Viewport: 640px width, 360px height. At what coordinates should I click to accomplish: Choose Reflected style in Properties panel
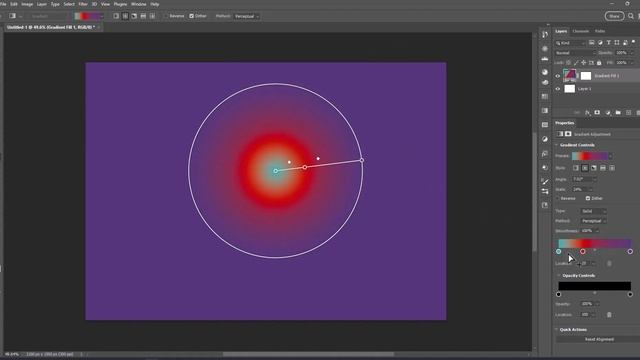click(603, 168)
